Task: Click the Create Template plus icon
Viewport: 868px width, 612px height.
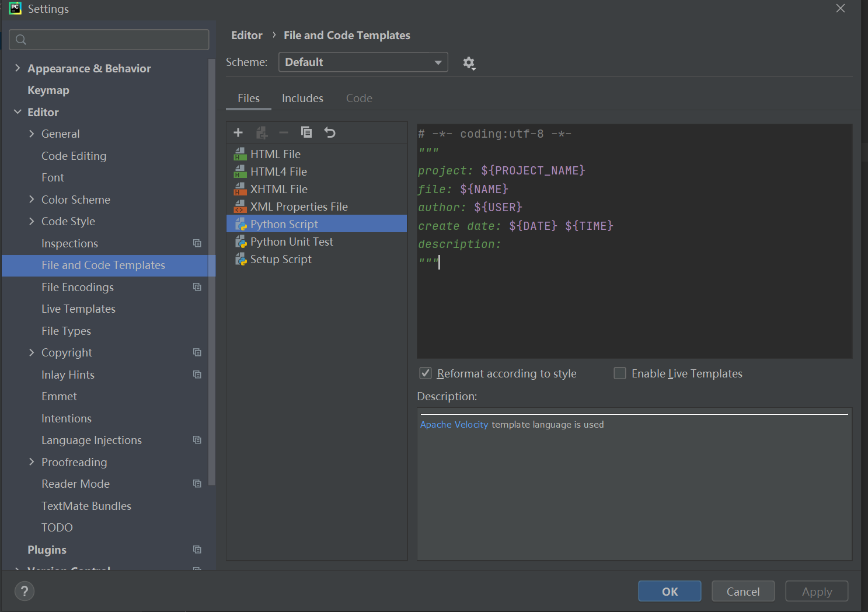Action: [238, 132]
